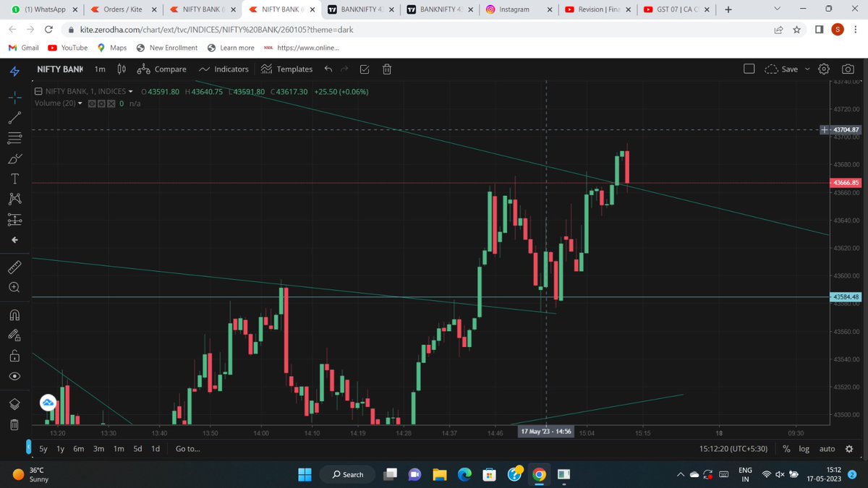This screenshot has height=488, width=868.
Task: Select the text annotation tool
Action: click(14, 179)
